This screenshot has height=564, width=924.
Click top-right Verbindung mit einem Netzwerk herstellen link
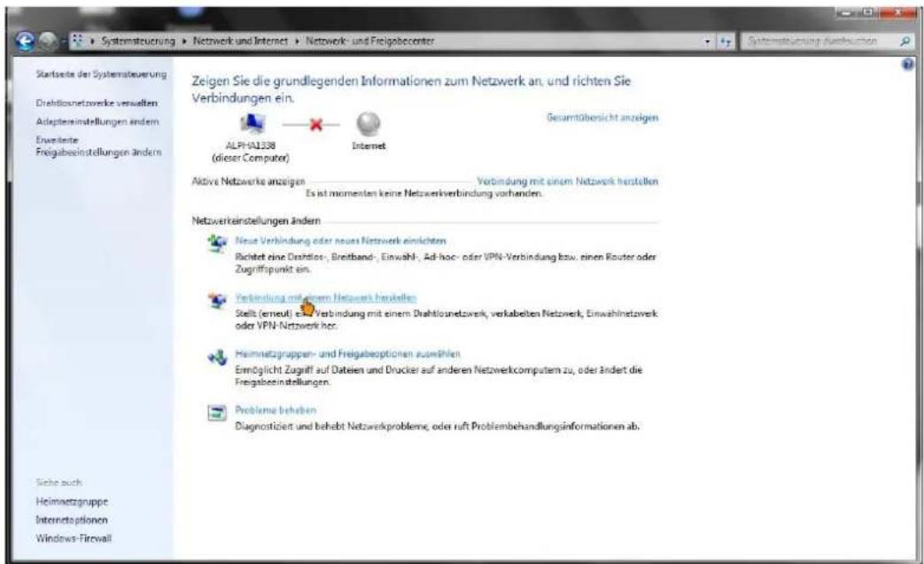point(568,182)
